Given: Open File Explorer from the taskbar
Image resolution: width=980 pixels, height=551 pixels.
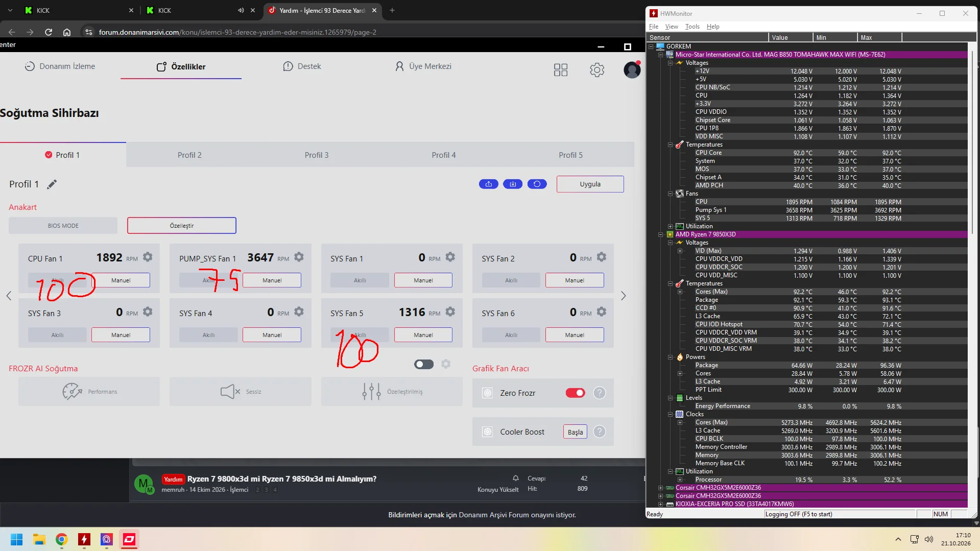Looking at the screenshot, I should pos(39,539).
